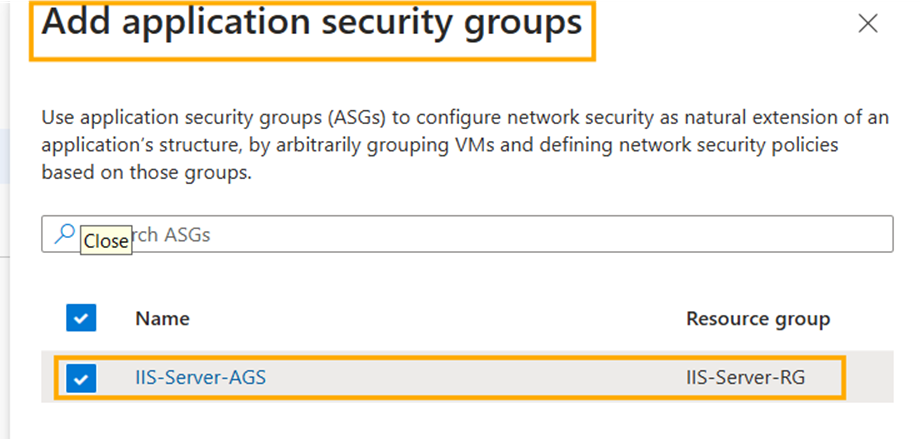The height and width of the screenshot is (439, 920).
Task: Sort by the Name column header
Action: point(162,319)
